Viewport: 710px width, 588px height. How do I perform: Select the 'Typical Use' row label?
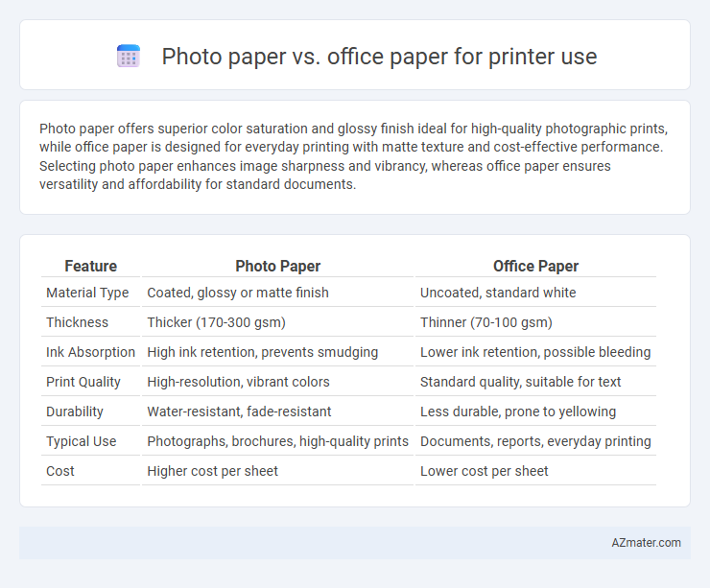pos(81,441)
